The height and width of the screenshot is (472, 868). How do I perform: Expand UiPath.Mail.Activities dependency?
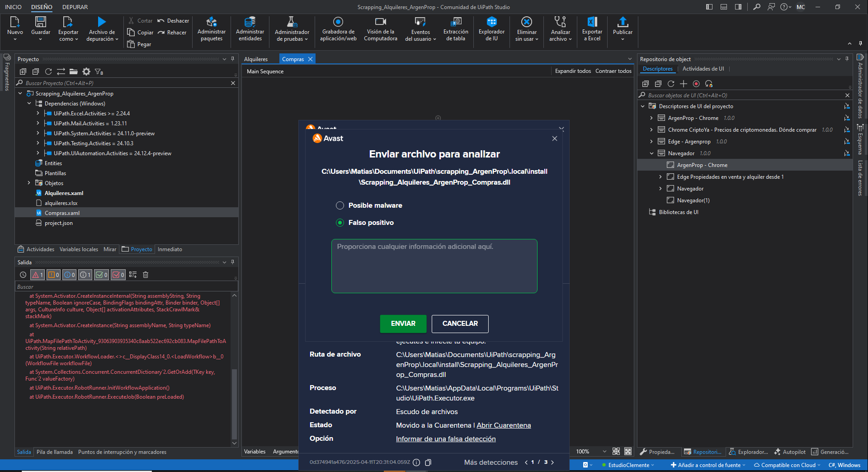(38, 124)
